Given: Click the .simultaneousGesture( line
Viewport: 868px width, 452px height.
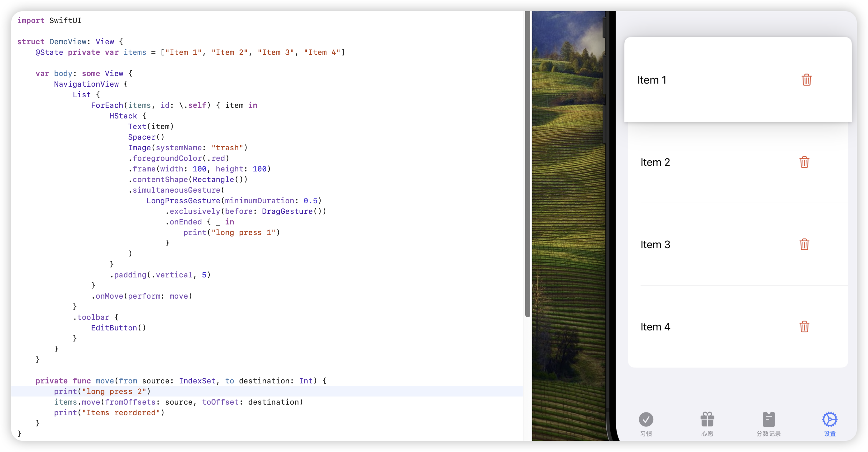Looking at the screenshot, I should point(176,190).
